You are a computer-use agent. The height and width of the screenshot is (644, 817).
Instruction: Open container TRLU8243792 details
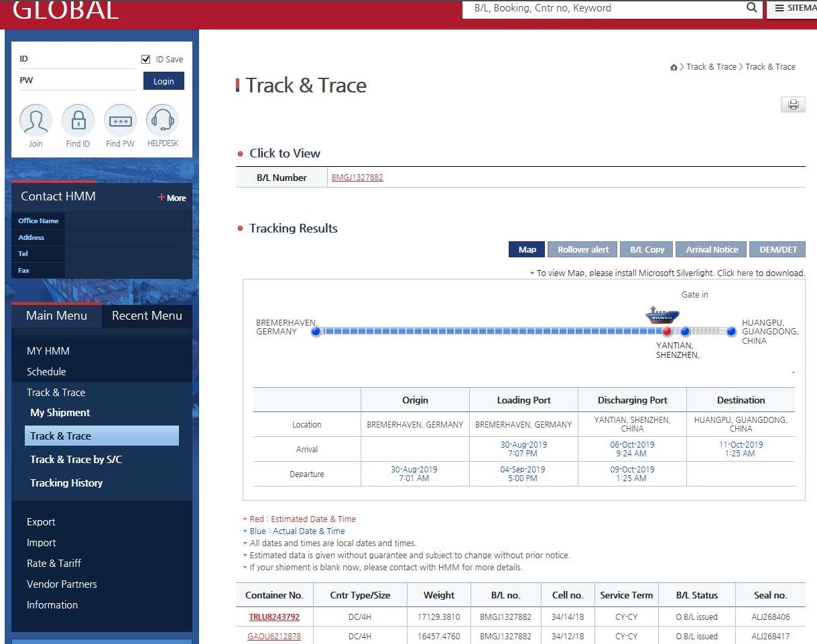click(274, 617)
